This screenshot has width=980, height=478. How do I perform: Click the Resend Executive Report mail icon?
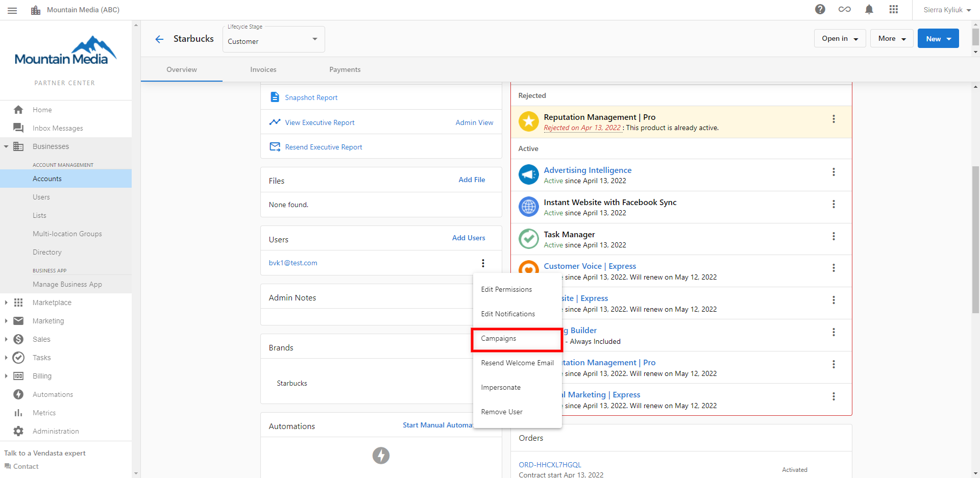275,147
